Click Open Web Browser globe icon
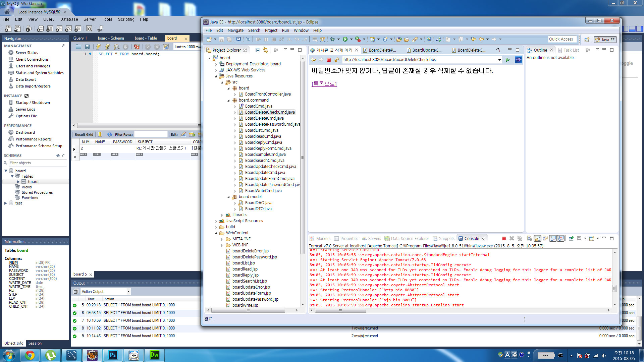The image size is (644, 362). pyautogui.click(x=429, y=39)
